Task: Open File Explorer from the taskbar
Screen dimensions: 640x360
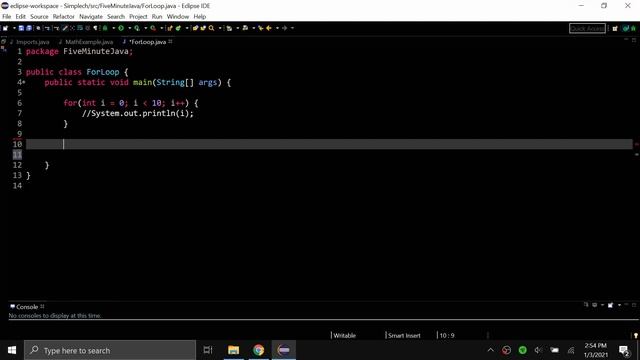Action: pyautogui.click(x=233, y=350)
